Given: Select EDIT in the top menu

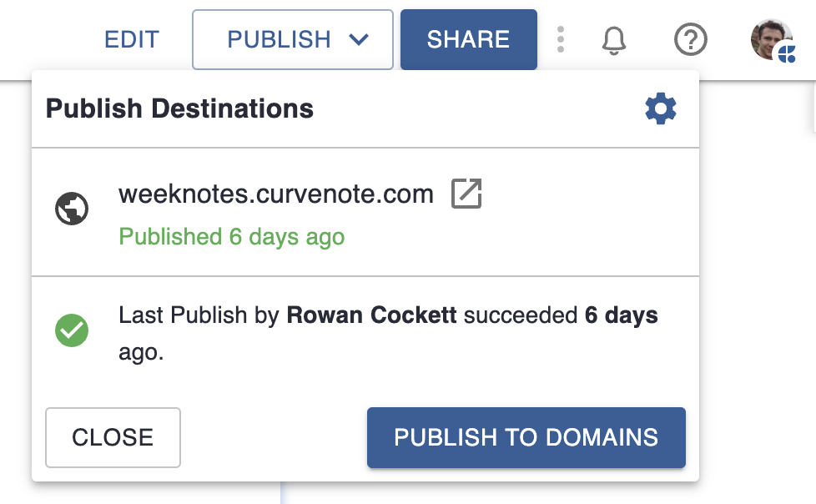Looking at the screenshot, I should pyautogui.click(x=131, y=39).
